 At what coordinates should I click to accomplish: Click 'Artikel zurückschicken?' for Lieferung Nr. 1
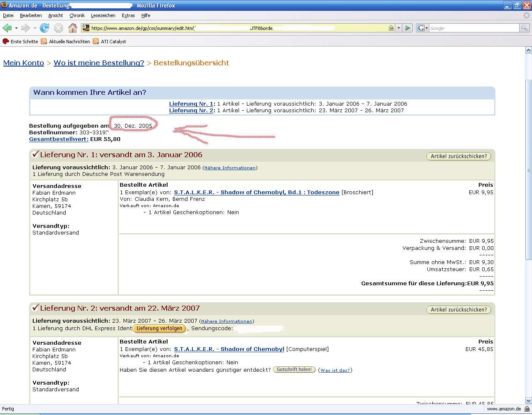point(459,156)
